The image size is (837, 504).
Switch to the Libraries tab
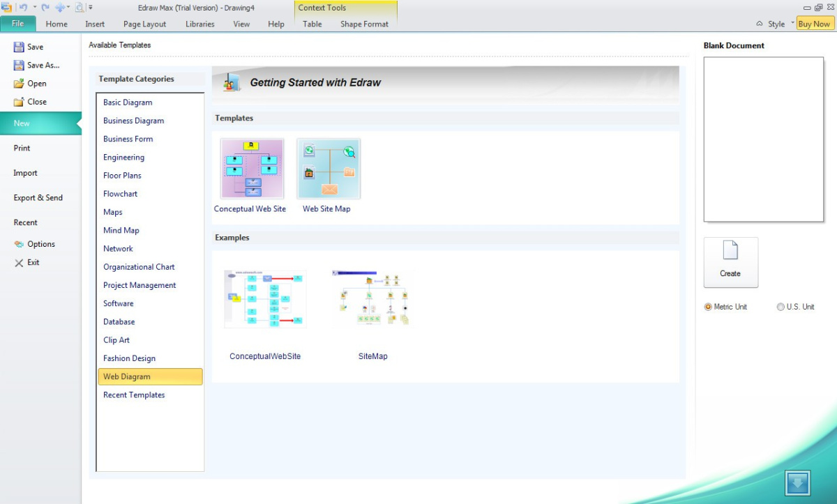200,24
